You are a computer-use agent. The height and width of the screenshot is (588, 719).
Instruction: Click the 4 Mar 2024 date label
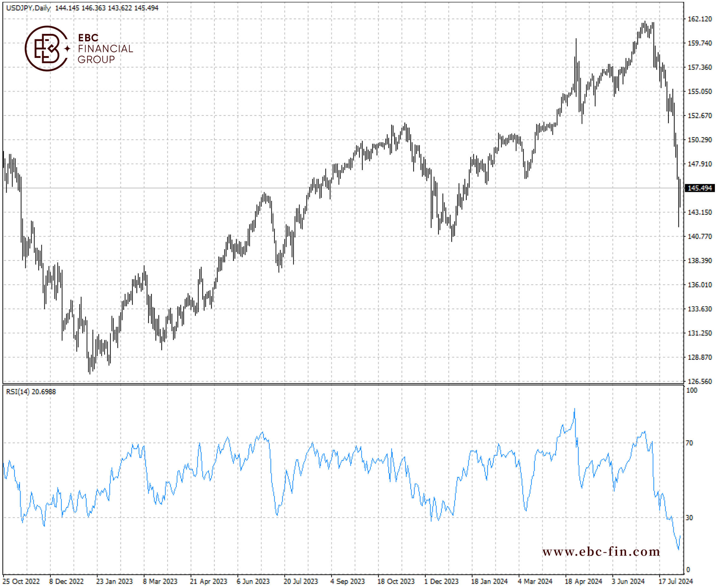535,581
